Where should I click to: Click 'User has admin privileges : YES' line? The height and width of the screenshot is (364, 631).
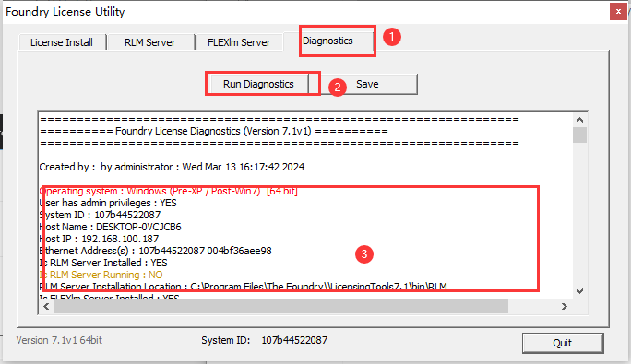(x=108, y=203)
